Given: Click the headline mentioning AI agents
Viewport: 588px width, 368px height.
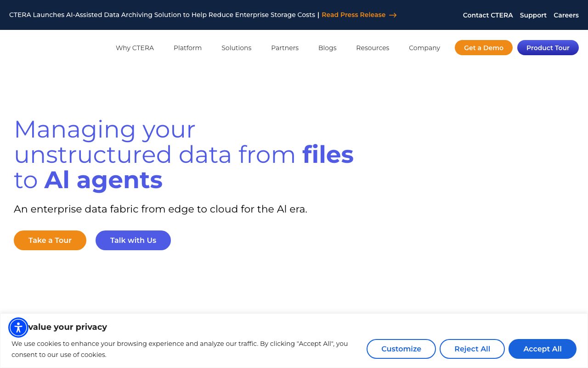Looking at the screenshot, I should 184,155.
